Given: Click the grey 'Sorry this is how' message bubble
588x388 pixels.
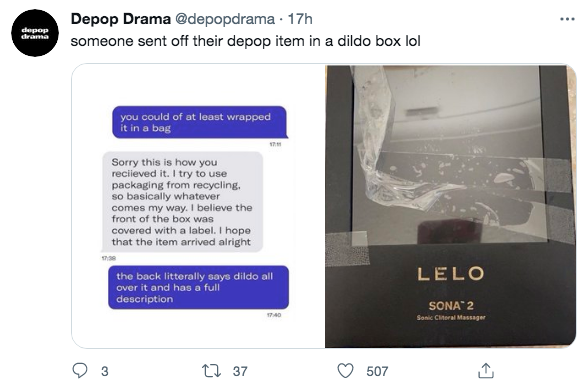Looking at the screenshot, I should (183, 202).
